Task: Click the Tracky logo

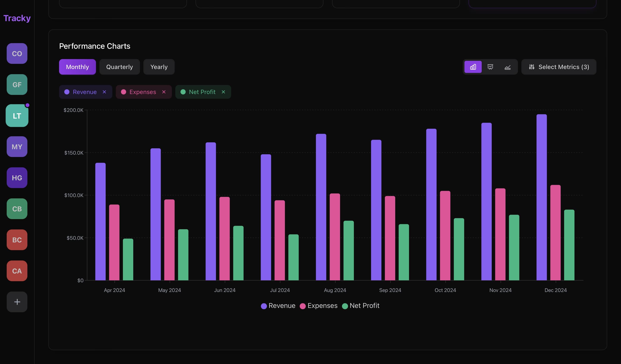Action: pyautogui.click(x=17, y=18)
